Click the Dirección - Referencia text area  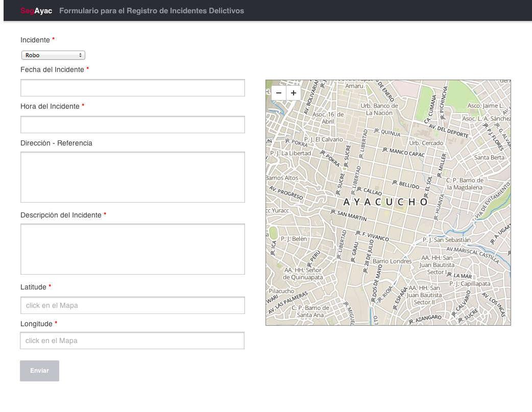(x=132, y=177)
